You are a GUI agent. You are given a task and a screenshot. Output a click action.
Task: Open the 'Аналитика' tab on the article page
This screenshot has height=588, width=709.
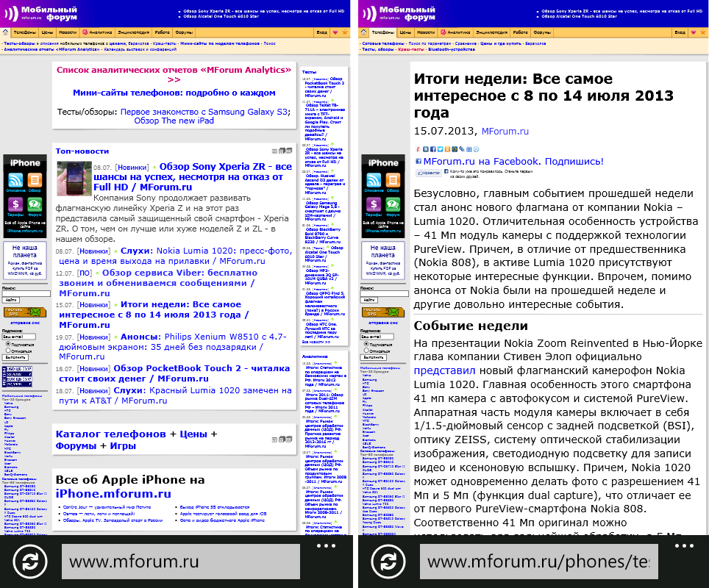point(457,32)
